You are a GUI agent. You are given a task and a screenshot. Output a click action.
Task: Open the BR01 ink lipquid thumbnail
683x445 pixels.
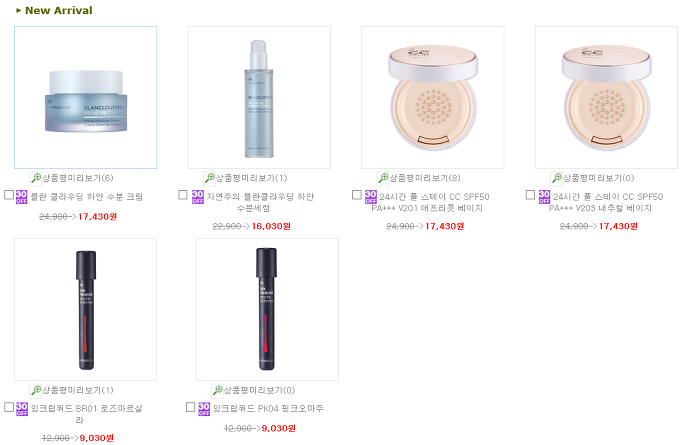(85, 310)
